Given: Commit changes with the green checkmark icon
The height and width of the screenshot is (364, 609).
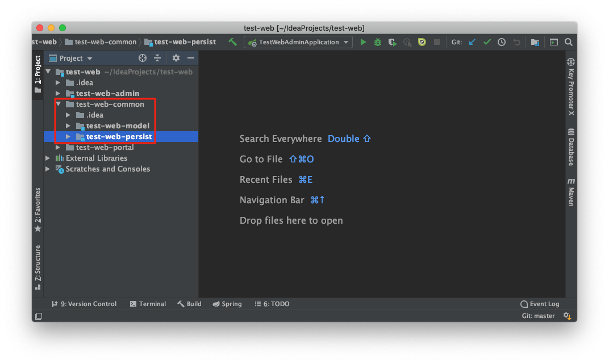Looking at the screenshot, I should click(487, 42).
